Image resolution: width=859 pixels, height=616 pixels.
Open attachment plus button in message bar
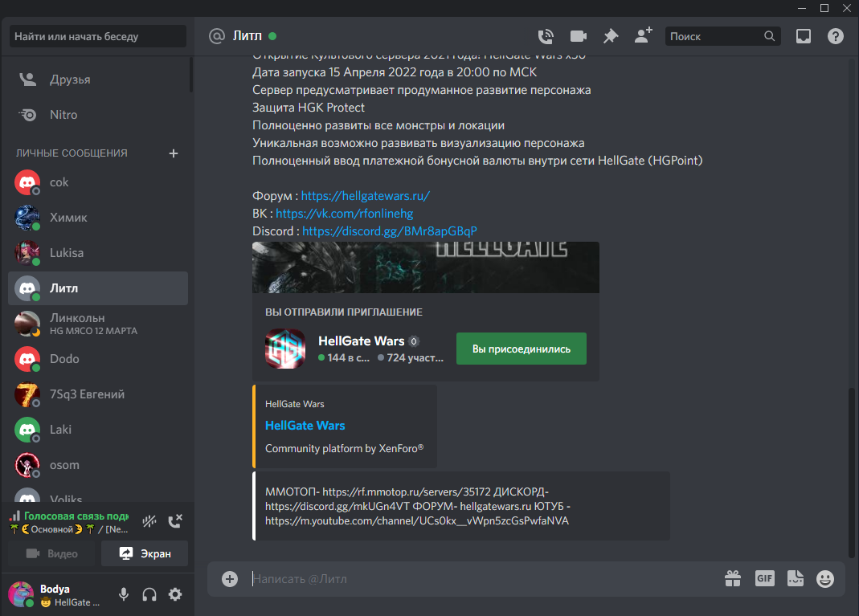click(x=230, y=579)
